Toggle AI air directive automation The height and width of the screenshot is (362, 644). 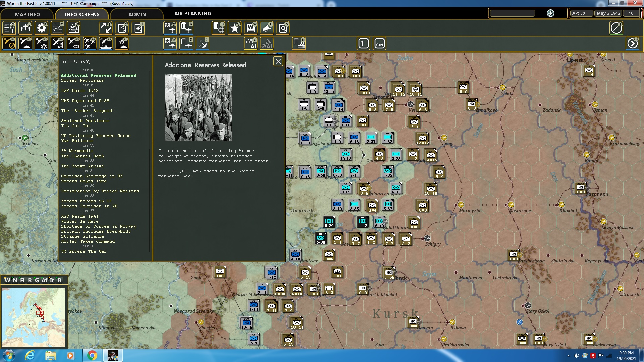tap(267, 43)
